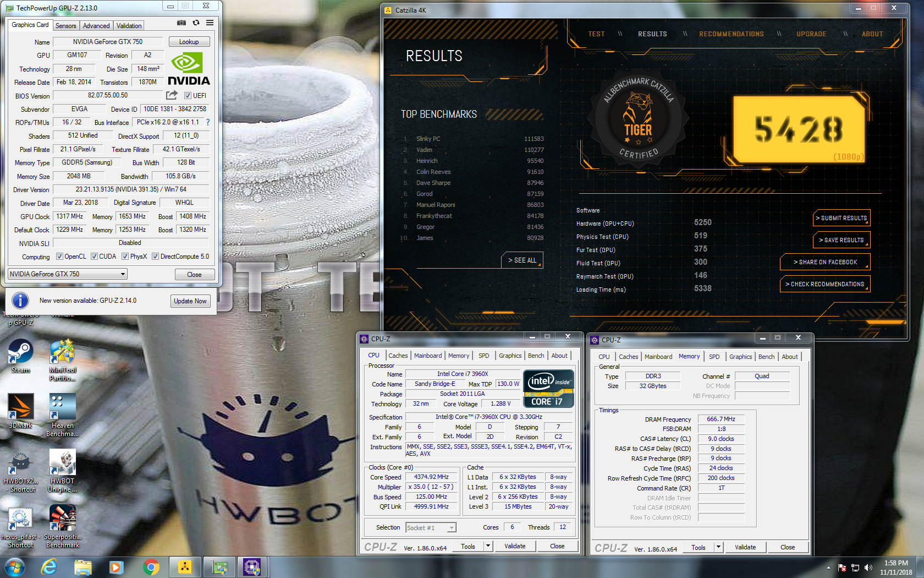Click the Multiplier value field x 35.0
The image size is (924, 578).
(x=431, y=487)
